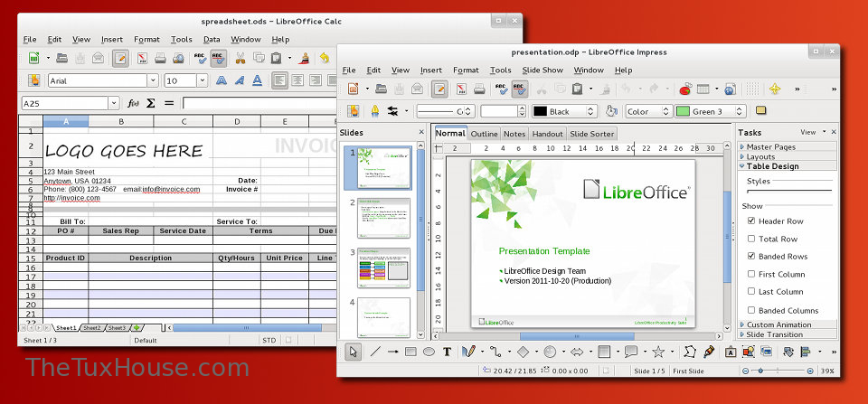Switch to the Outline tab

point(485,134)
